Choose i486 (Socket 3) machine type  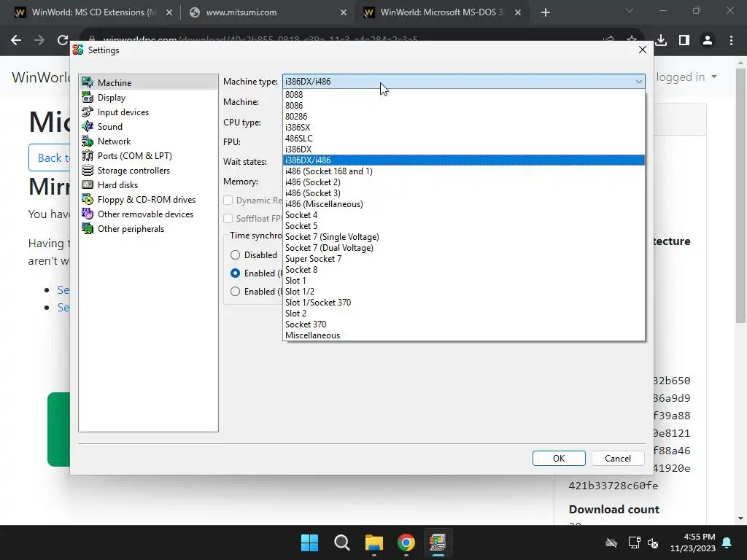tap(463, 192)
